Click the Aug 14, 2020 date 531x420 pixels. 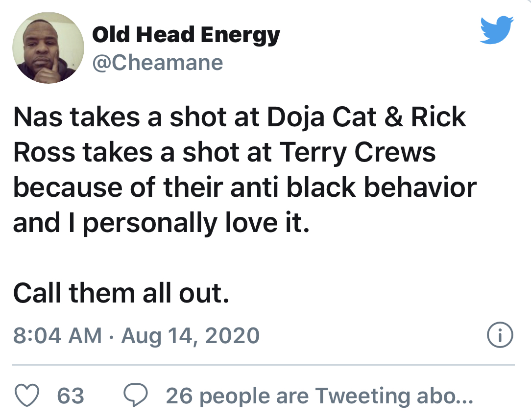click(190, 336)
